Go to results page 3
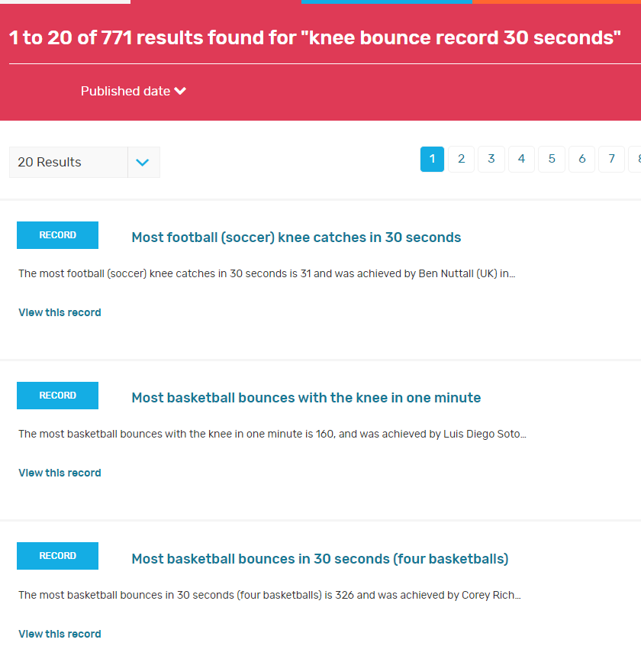Screen dimensions: 641x672 point(491,159)
